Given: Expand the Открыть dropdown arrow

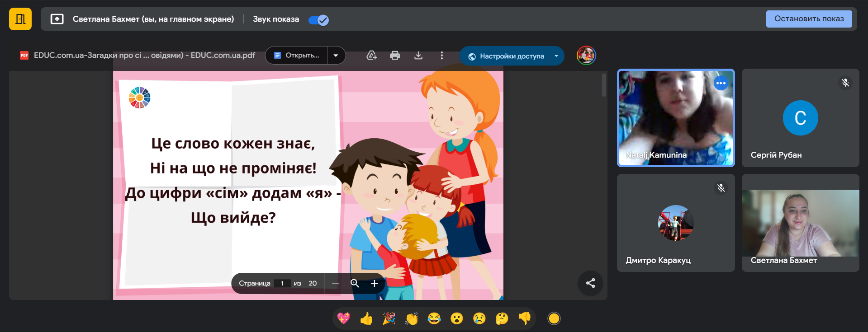Looking at the screenshot, I should [336, 56].
